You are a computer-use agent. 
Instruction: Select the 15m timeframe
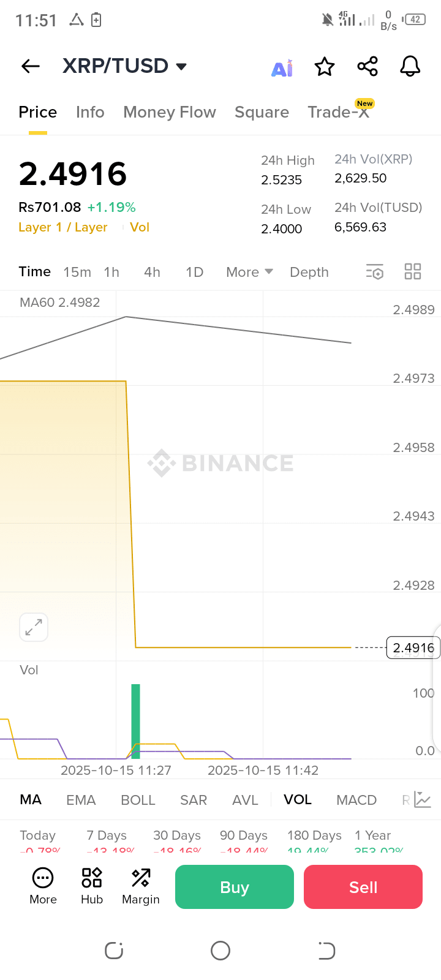(x=77, y=272)
